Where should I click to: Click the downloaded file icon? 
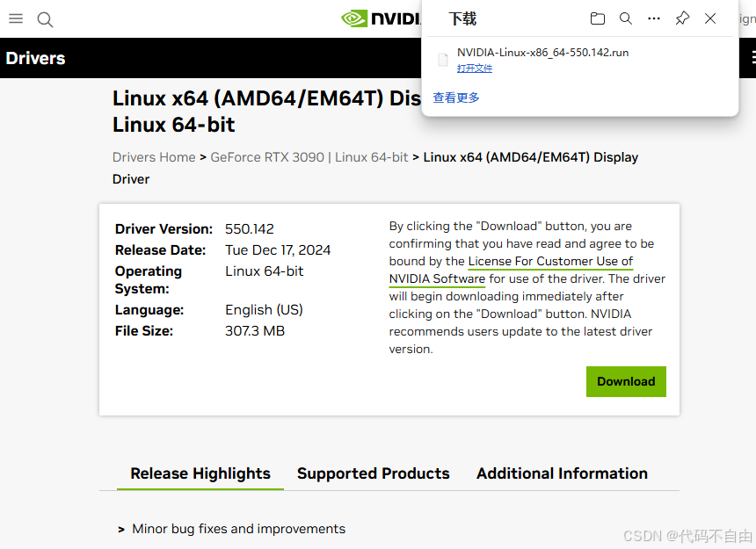[x=442, y=59]
